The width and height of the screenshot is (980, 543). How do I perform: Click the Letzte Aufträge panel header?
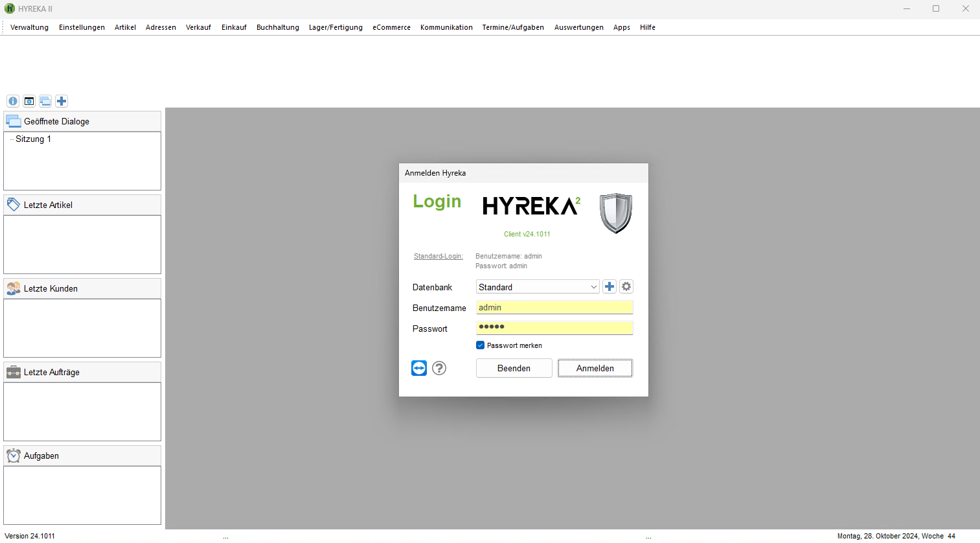point(82,372)
